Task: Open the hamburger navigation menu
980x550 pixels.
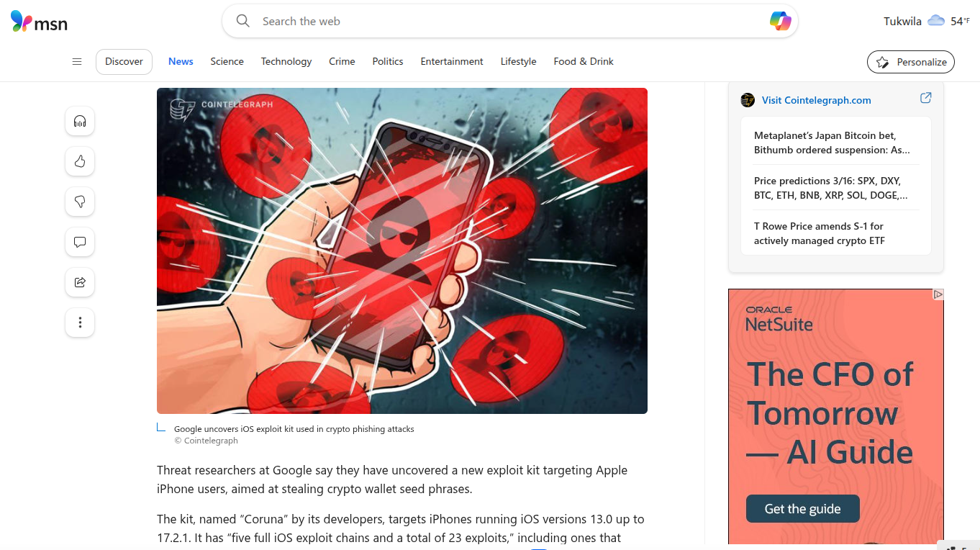Action: (x=77, y=62)
